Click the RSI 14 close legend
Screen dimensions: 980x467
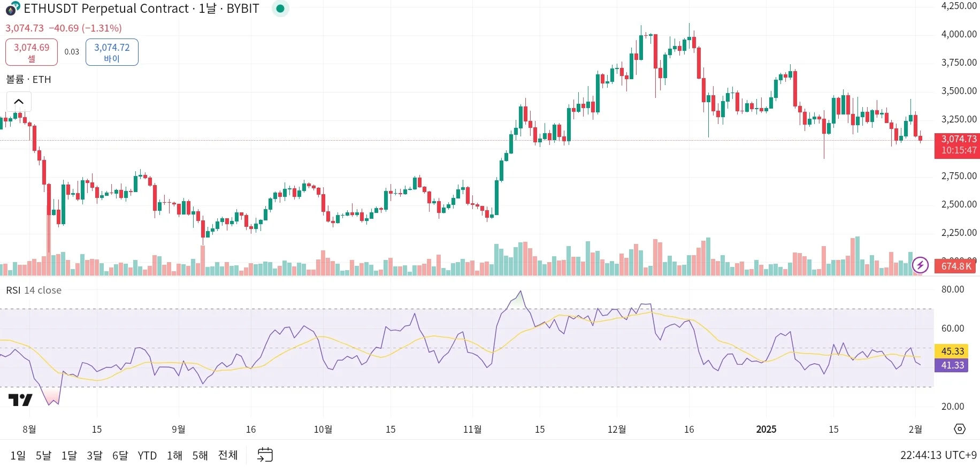pyautogui.click(x=34, y=290)
